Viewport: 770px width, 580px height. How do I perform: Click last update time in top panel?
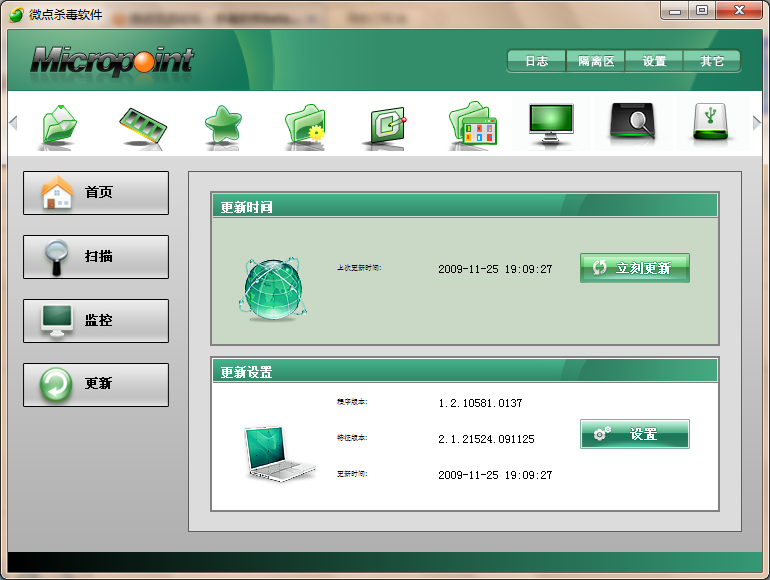pos(495,269)
